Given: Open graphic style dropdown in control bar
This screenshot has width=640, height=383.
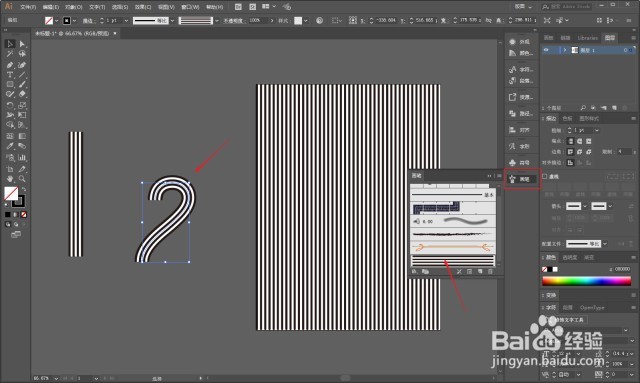Looking at the screenshot, I should point(305,21).
